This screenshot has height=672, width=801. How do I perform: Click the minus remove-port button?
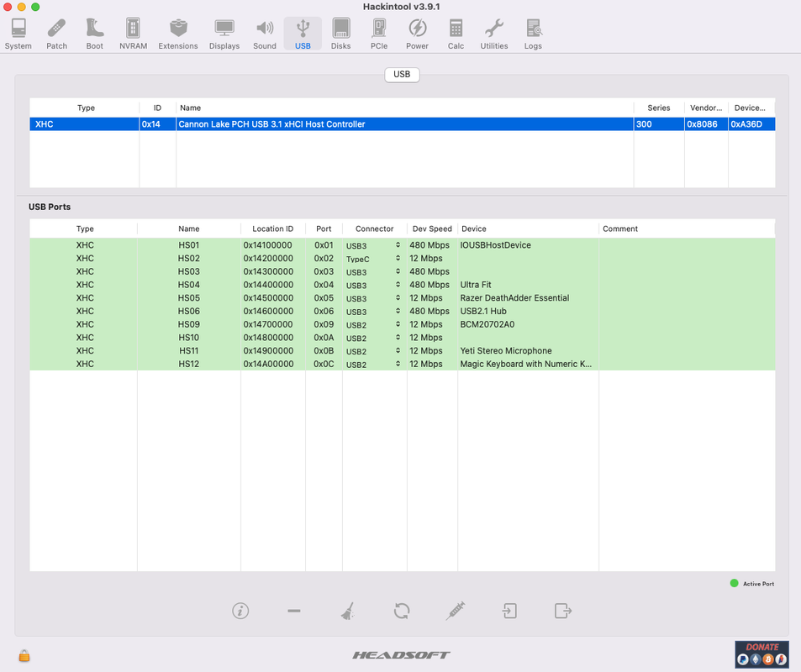point(294,611)
